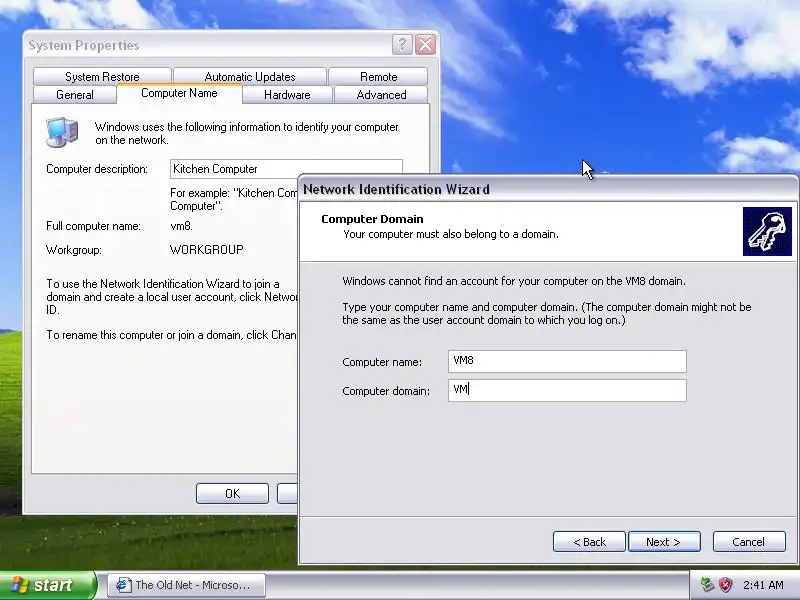
Task: Click the Computer name field containing VM8
Action: tap(567, 361)
